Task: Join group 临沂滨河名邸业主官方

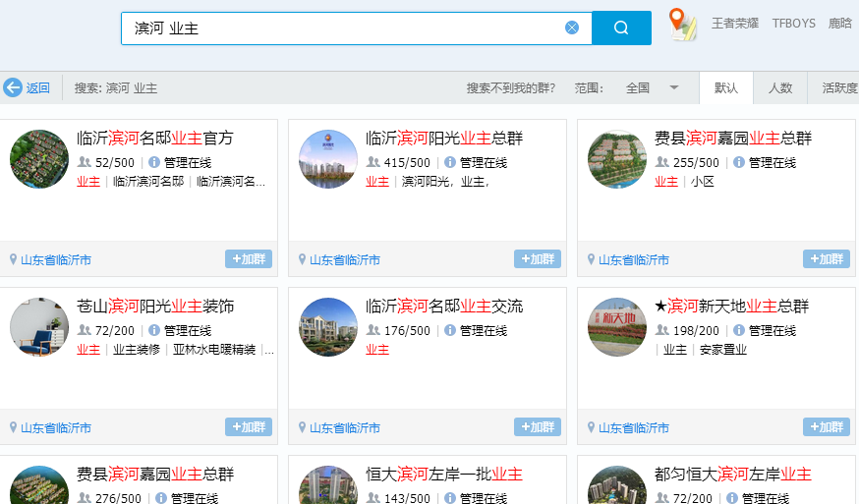Action: click(249, 259)
